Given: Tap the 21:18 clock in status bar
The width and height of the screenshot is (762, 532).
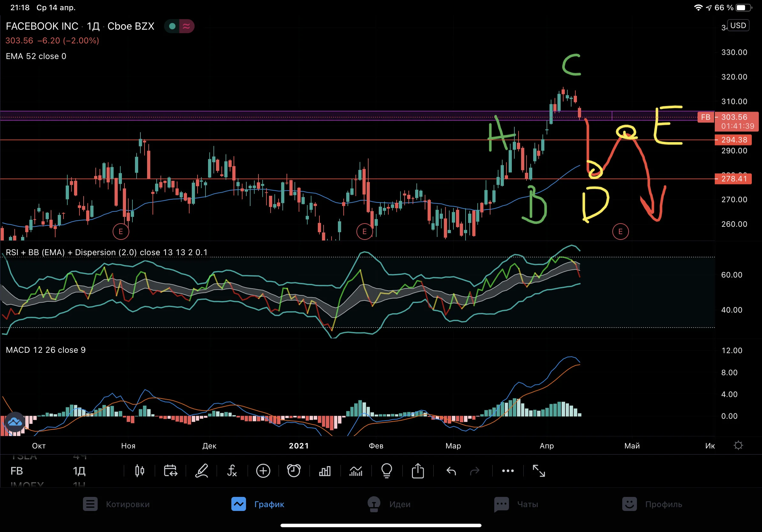Looking at the screenshot, I should coord(20,8).
